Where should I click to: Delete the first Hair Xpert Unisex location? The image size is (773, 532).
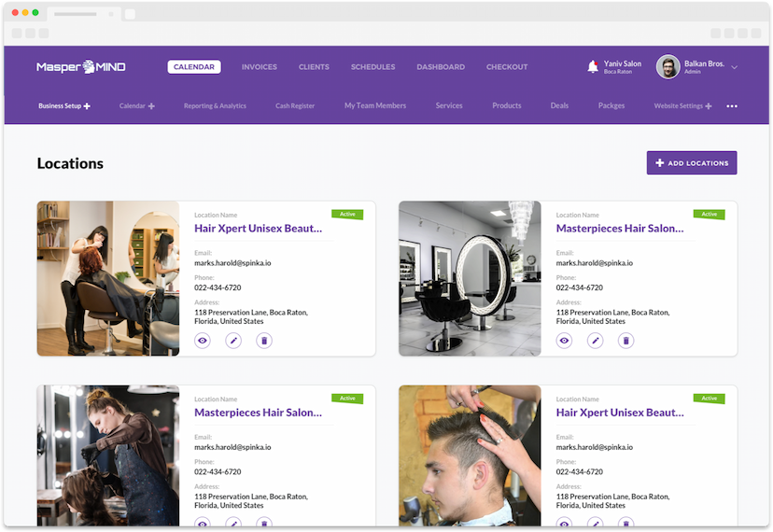[x=264, y=341]
